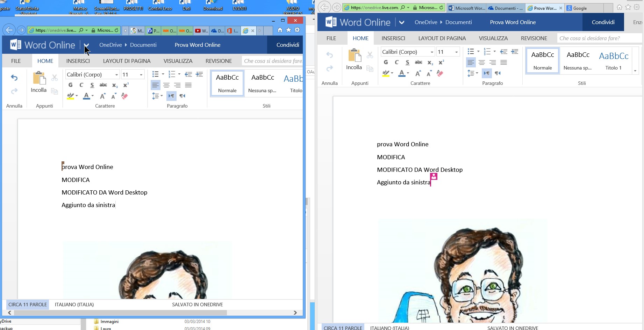Toggle right-to-left text direction, right window
Screen dimensions: 644x330
498,73
